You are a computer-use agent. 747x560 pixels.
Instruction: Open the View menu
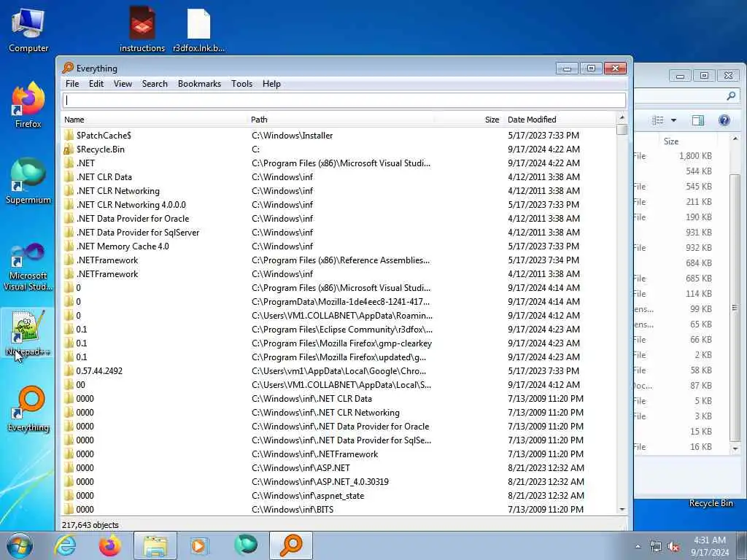pos(123,84)
